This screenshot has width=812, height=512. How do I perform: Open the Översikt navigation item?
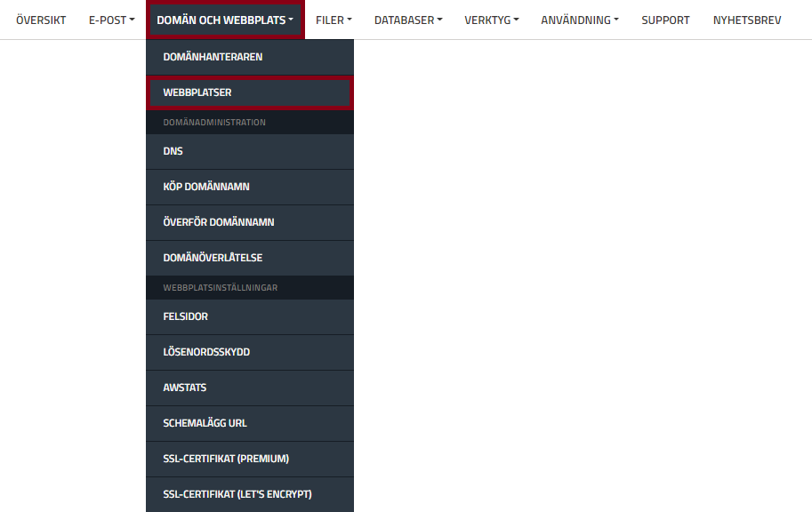[41, 20]
